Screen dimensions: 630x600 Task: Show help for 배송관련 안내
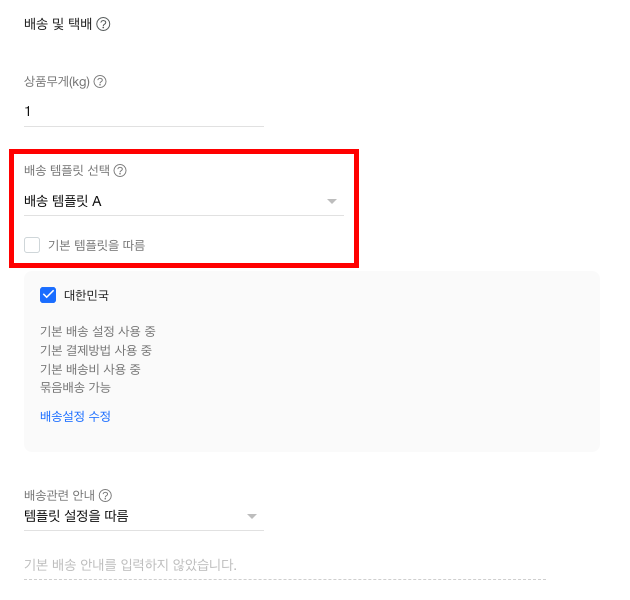pos(105,495)
